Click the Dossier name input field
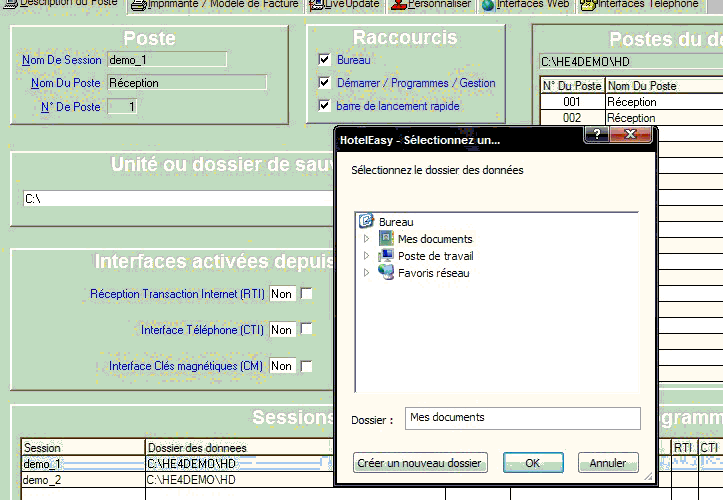Viewport: 723px width, 500px height. 523,418
